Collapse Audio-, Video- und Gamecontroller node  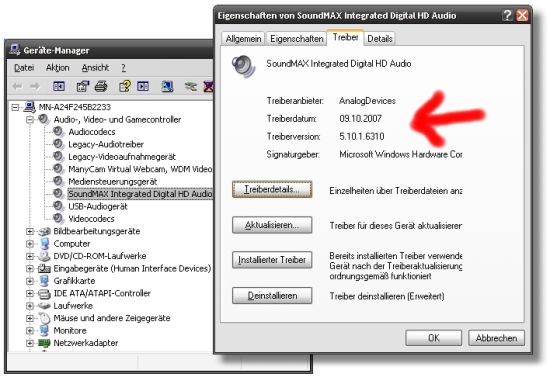[x=30, y=120]
